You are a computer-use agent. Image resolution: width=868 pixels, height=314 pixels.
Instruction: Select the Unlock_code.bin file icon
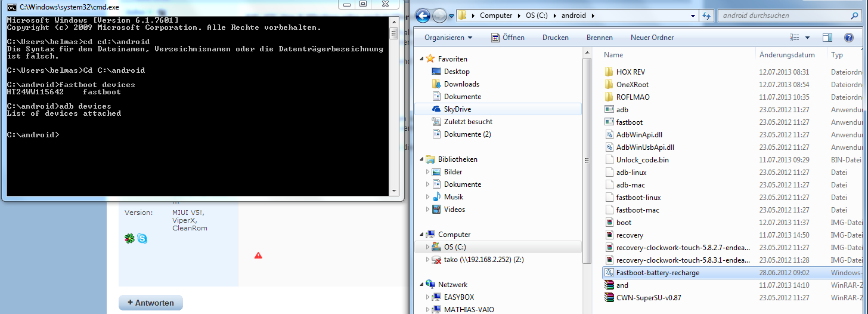609,159
